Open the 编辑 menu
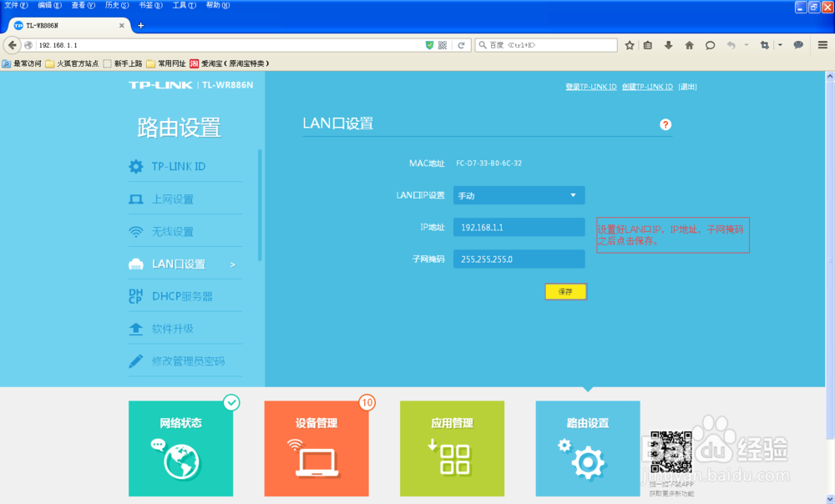The image size is (835, 504). 49,5
